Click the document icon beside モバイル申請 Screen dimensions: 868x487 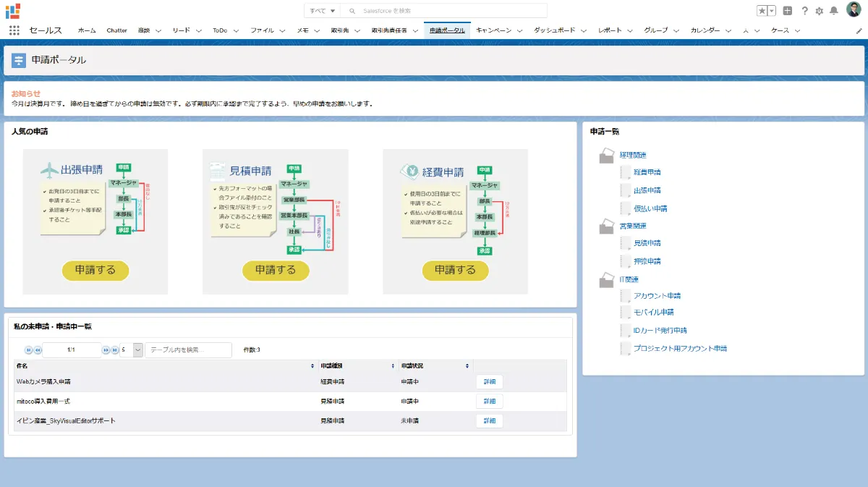626,313
